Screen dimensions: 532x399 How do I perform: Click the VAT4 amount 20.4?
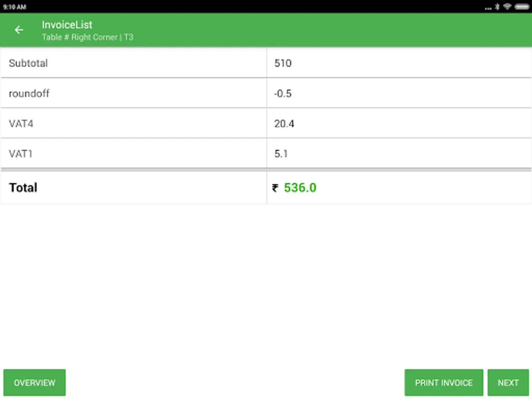click(x=284, y=124)
